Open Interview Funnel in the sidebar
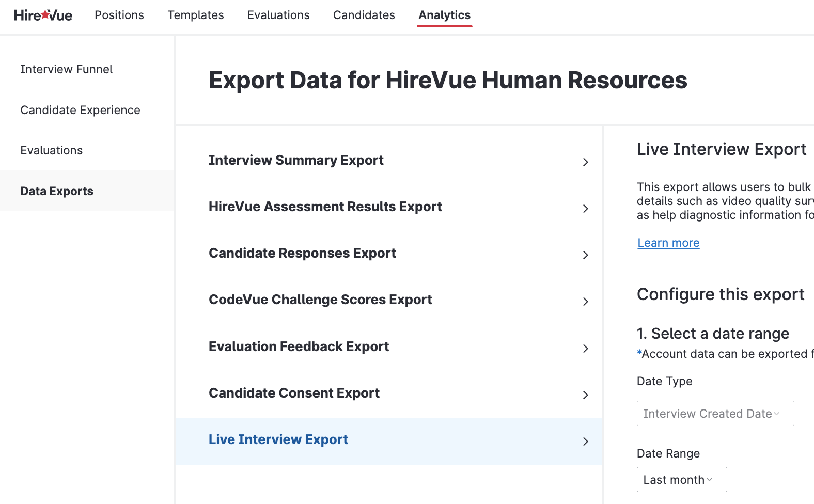The image size is (814, 504). pos(66,69)
